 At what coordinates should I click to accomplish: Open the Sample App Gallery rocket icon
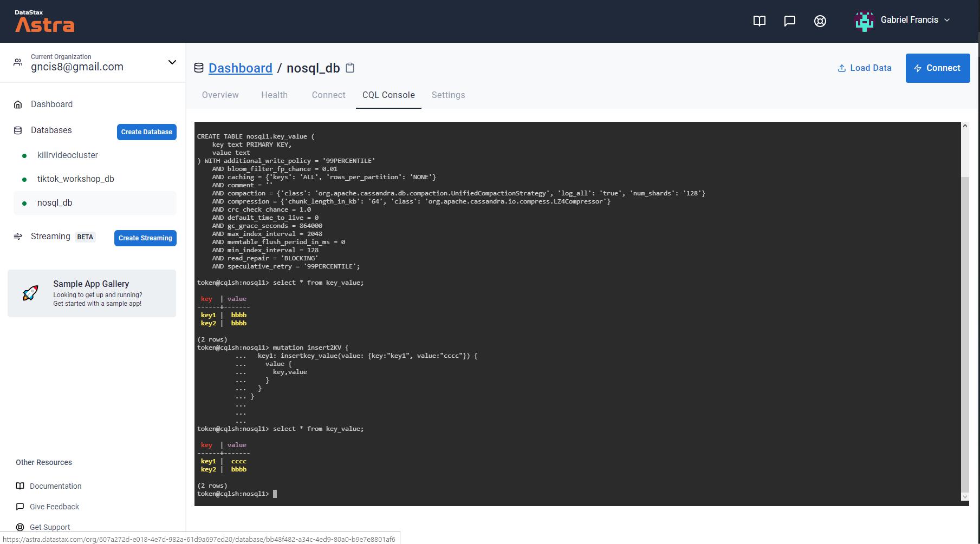click(30, 293)
